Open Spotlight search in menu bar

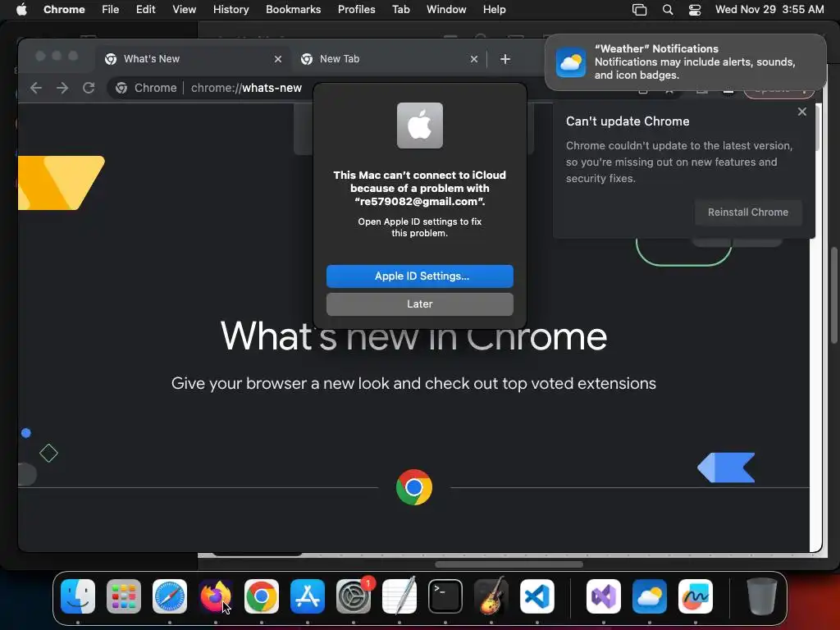(x=668, y=10)
